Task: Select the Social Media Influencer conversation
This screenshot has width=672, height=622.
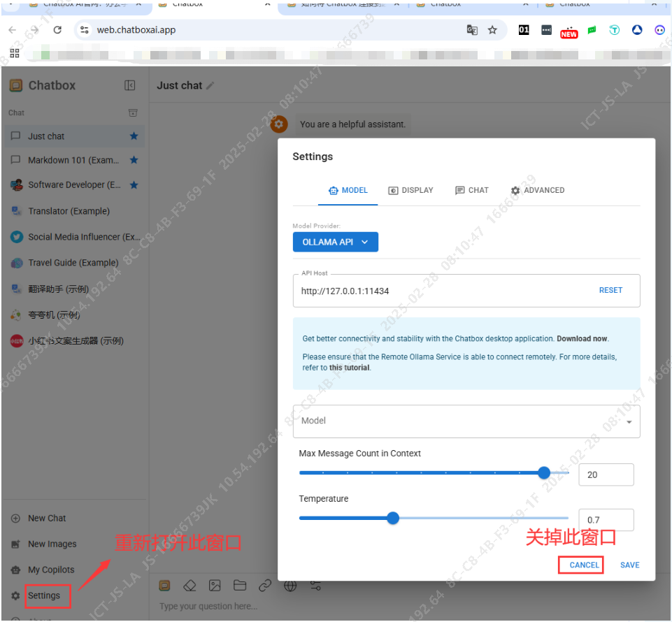Action: 75,237
